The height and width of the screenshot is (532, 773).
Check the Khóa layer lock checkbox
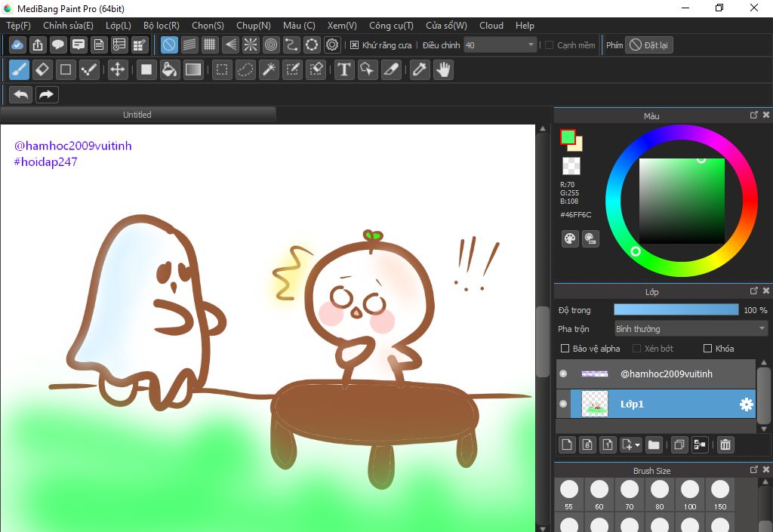(707, 349)
